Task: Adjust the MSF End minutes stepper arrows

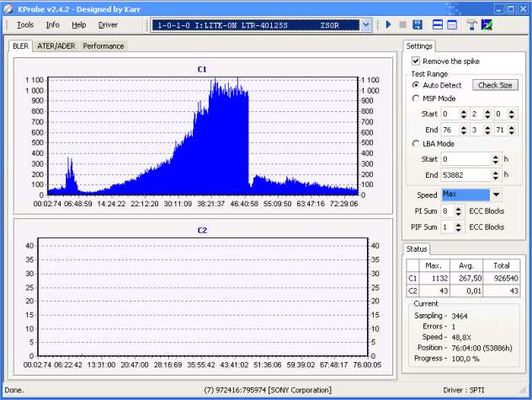Action: coord(464,130)
